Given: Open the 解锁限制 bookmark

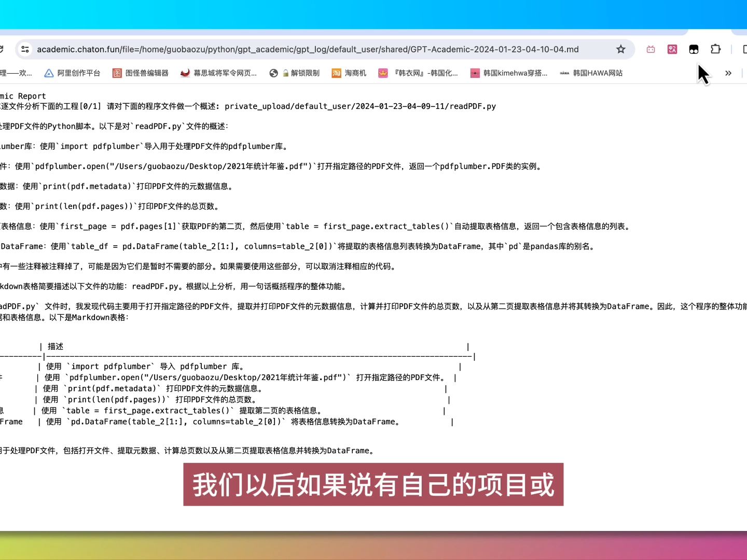Looking at the screenshot, I should (294, 73).
